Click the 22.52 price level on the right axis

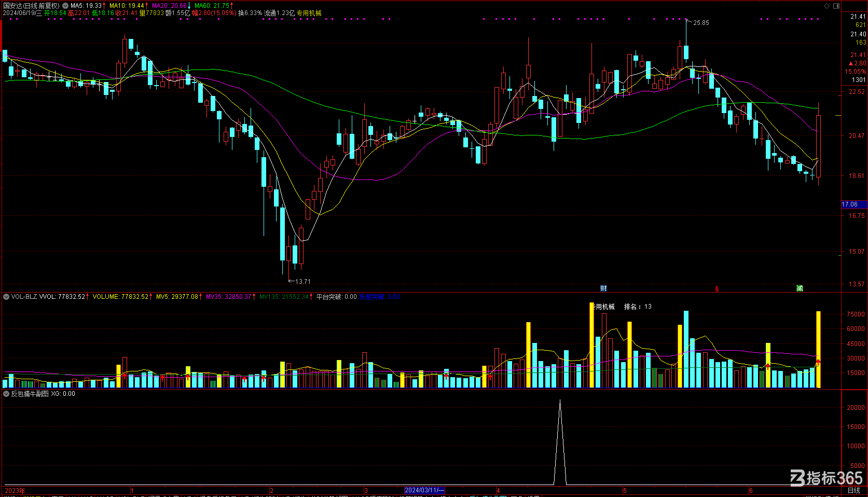coord(857,92)
